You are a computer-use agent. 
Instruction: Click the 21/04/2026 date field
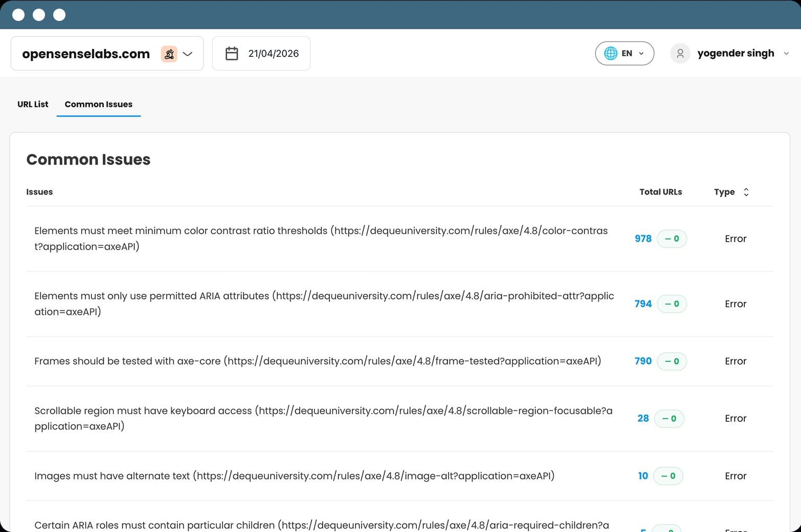click(261, 53)
